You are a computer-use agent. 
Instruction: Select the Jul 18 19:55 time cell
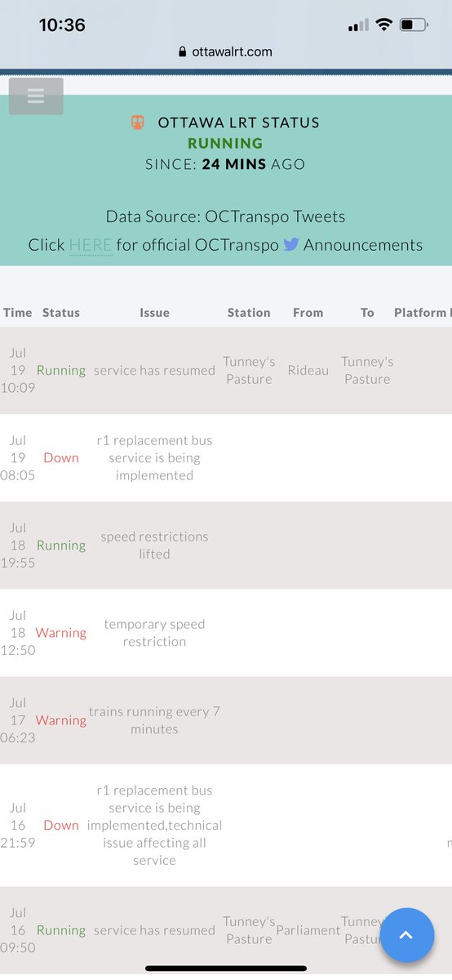[18, 545]
